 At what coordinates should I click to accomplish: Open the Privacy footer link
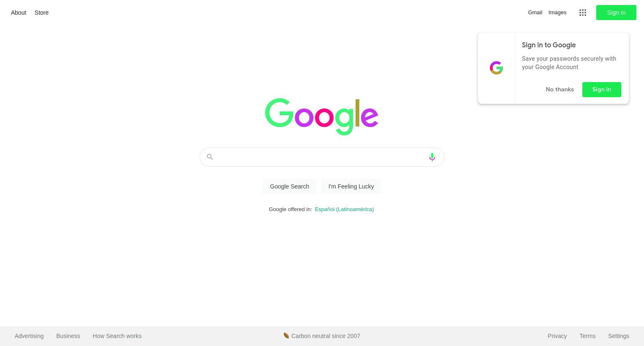coord(557,336)
